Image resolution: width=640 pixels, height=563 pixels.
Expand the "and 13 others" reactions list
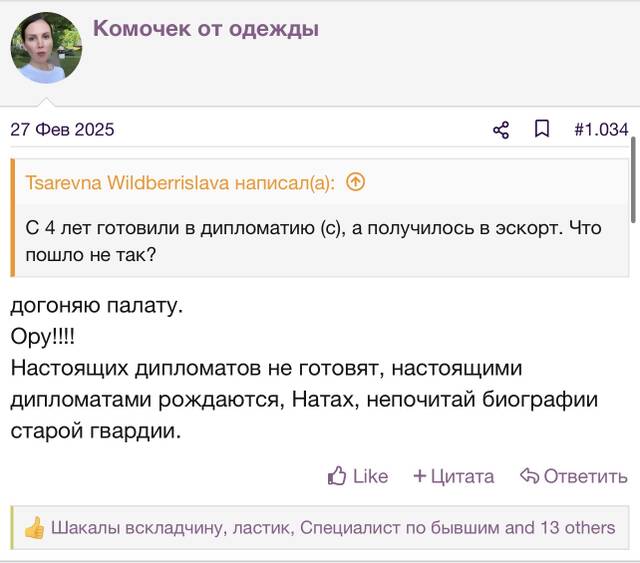[x=560, y=528]
